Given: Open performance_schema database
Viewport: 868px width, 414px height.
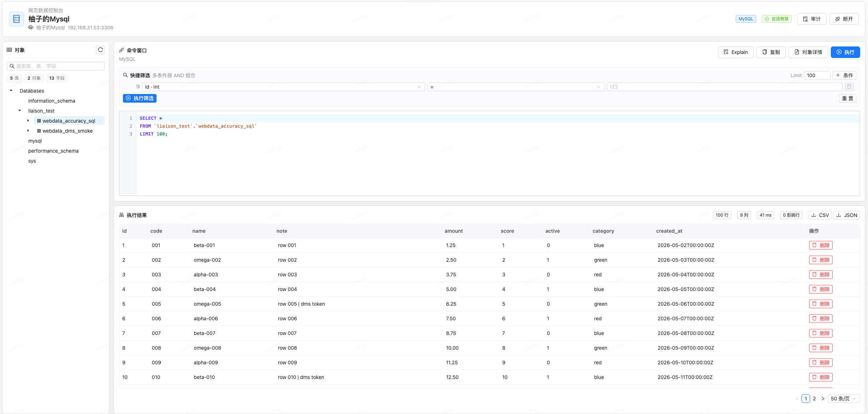Looking at the screenshot, I should pyautogui.click(x=53, y=151).
